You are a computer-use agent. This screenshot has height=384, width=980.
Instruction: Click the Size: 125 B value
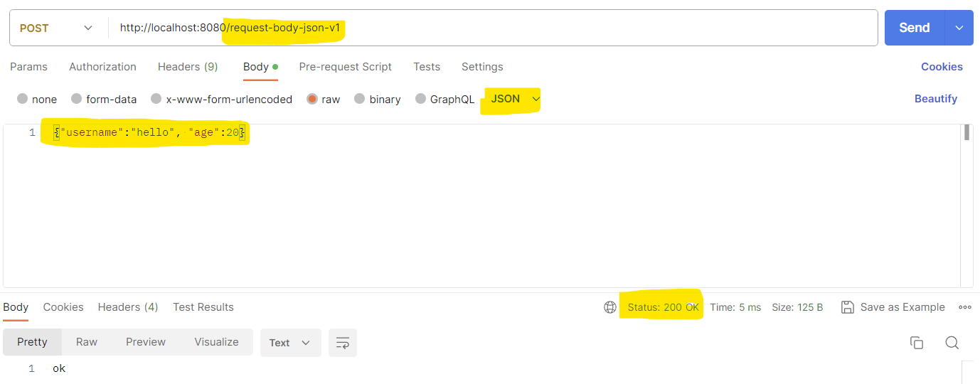point(797,307)
